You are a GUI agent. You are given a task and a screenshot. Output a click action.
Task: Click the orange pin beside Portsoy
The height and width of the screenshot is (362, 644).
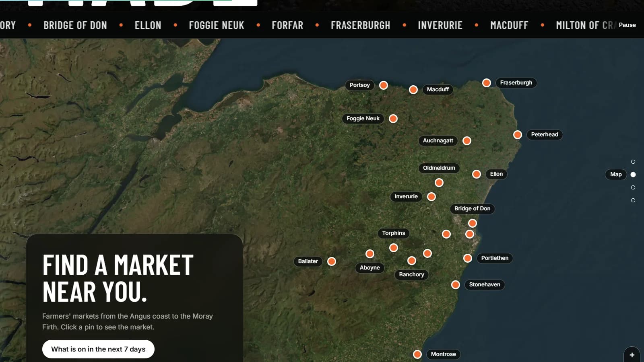tap(384, 85)
